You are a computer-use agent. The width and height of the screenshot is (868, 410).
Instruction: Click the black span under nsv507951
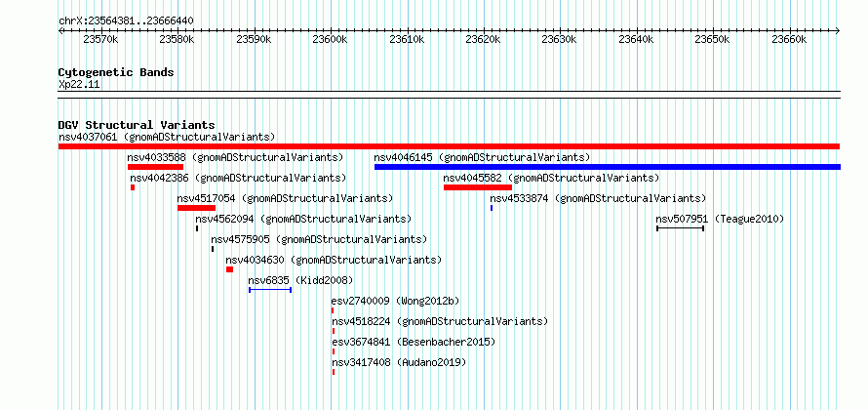681,228
